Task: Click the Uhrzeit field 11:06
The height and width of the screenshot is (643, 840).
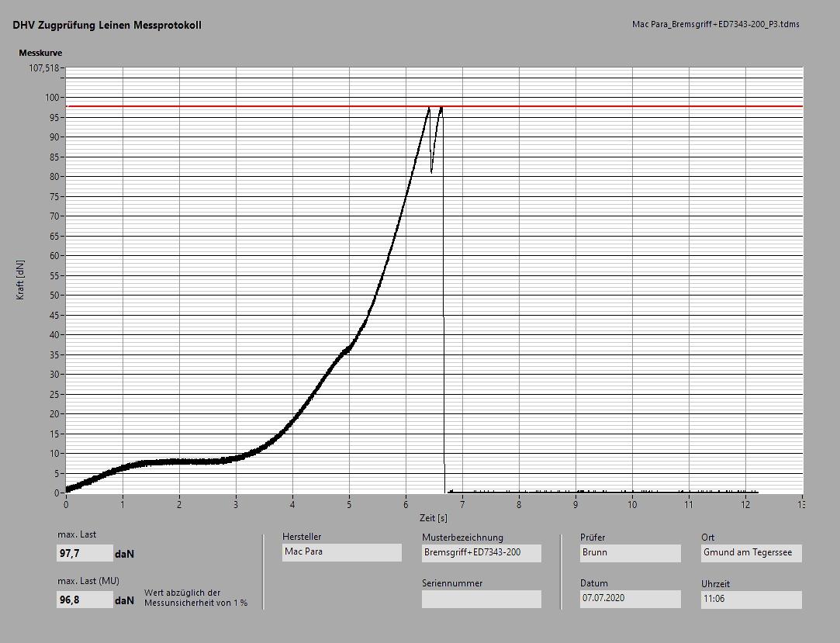Action: [751, 600]
